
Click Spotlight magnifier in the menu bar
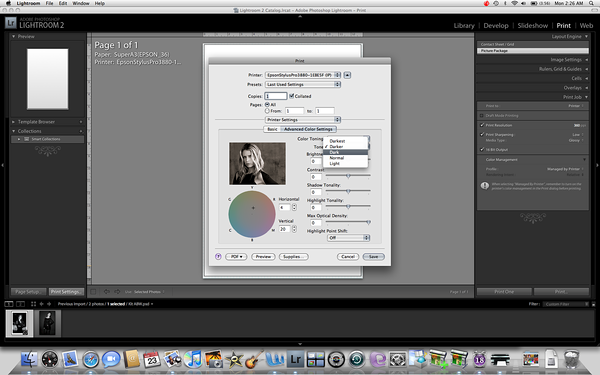pyautogui.click(x=592, y=3)
